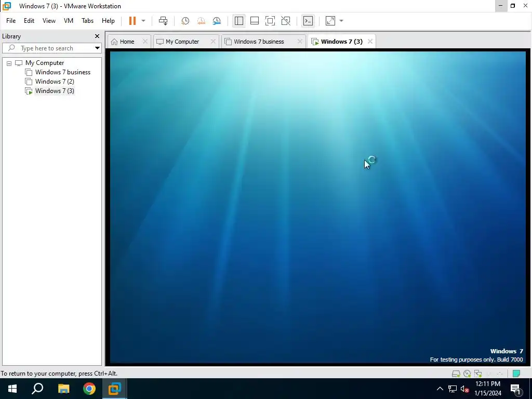Close the Windows 7 (3) tab
This screenshot has height=399, width=532.
(370, 42)
